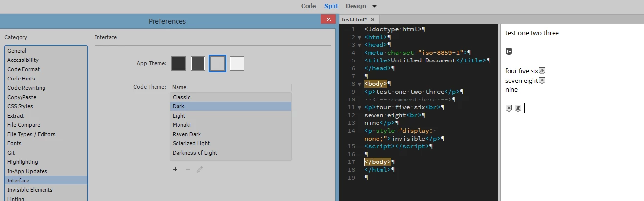Viewport: 644px width, 201px height.
Task: Select the light gray app theme swatch
Action: pyautogui.click(x=218, y=63)
